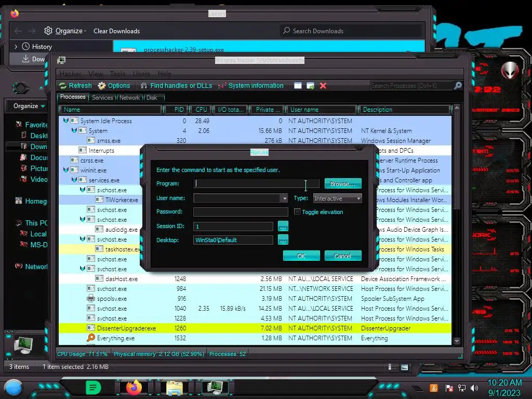
Task: Open Options in Process Hacker toolbar
Action: coord(114,86)
